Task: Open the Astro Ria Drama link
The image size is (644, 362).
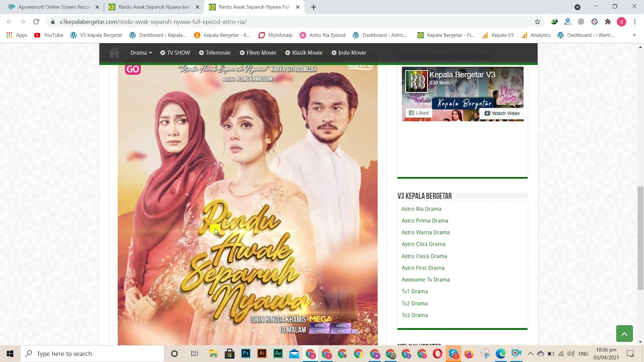Action: 421,209
